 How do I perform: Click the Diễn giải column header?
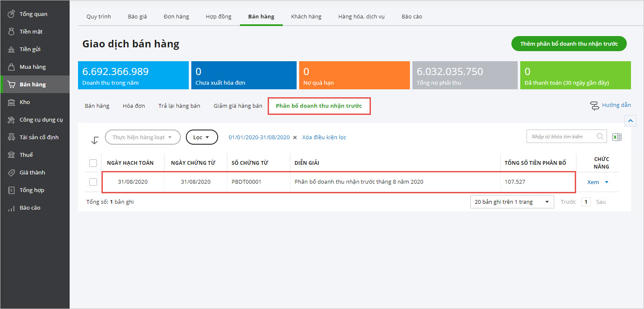point(307,163)
